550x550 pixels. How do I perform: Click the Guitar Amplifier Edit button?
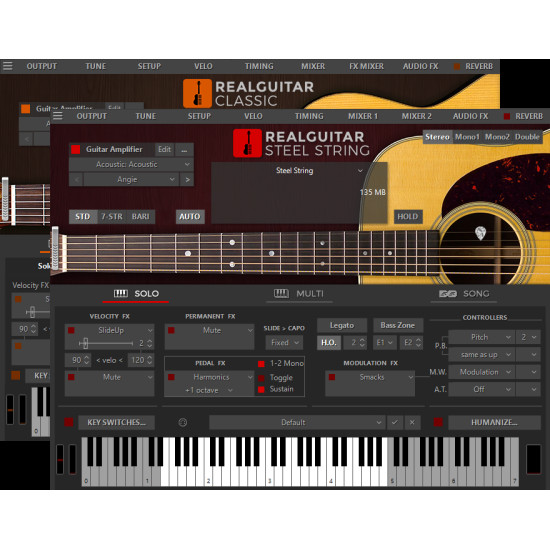[164, 150]
